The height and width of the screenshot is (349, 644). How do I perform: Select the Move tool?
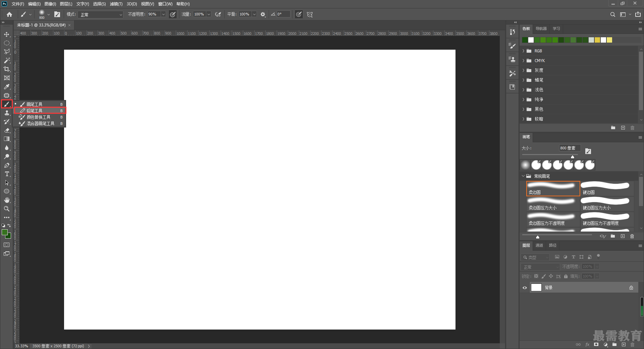pyautogui.click(x=7, y=34)
